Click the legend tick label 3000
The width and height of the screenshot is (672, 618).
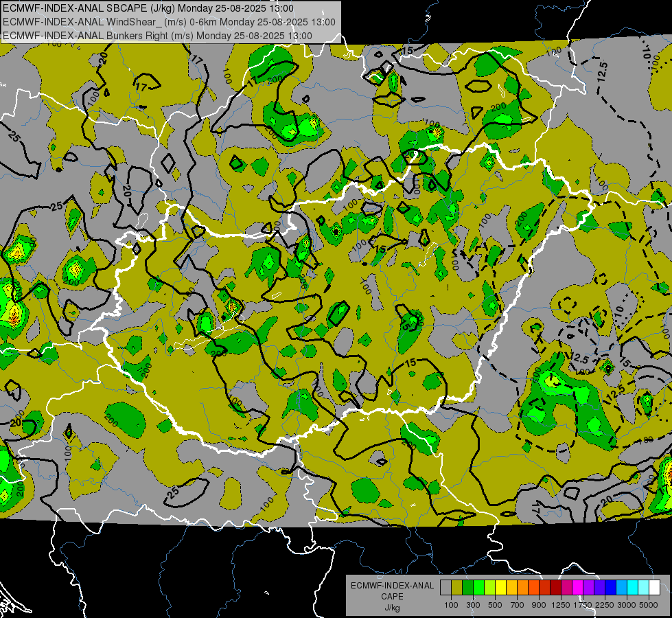[x=627, y=605]
